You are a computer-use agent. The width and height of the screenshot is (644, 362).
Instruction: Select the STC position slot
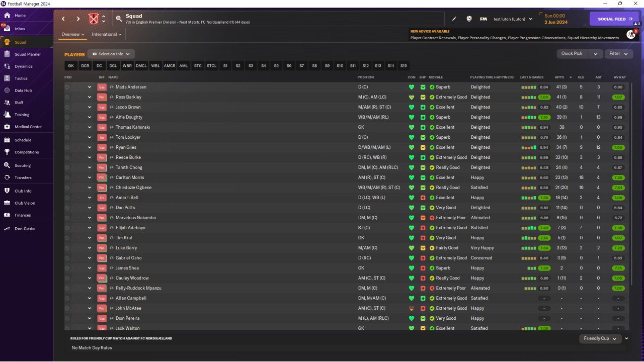pyautogui.click(x=198, y=66)
